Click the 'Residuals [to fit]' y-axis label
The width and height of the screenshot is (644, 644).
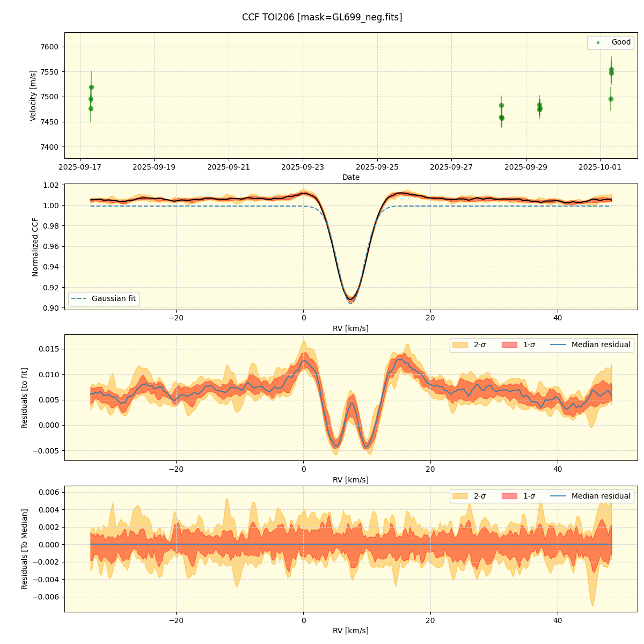pos(24,398)
